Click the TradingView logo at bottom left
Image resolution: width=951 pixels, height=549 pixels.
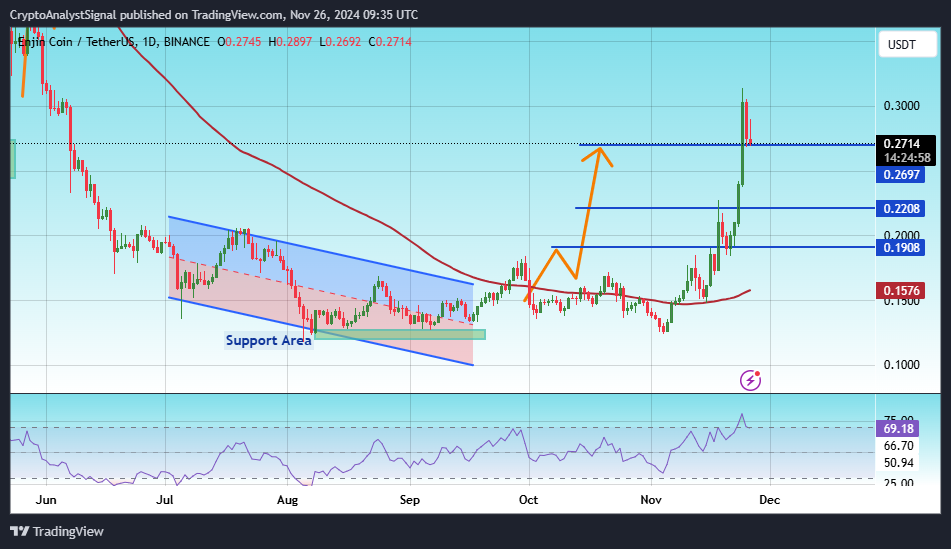[57, 531]
